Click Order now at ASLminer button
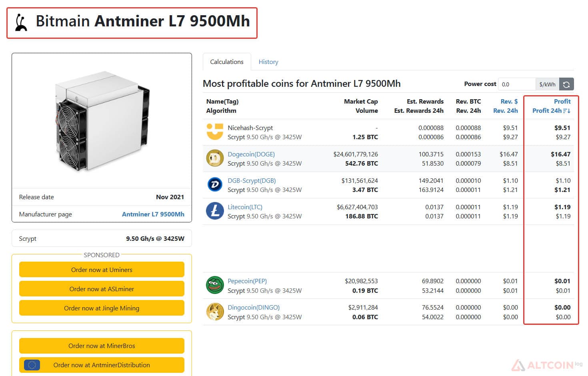 coord(102,289)
